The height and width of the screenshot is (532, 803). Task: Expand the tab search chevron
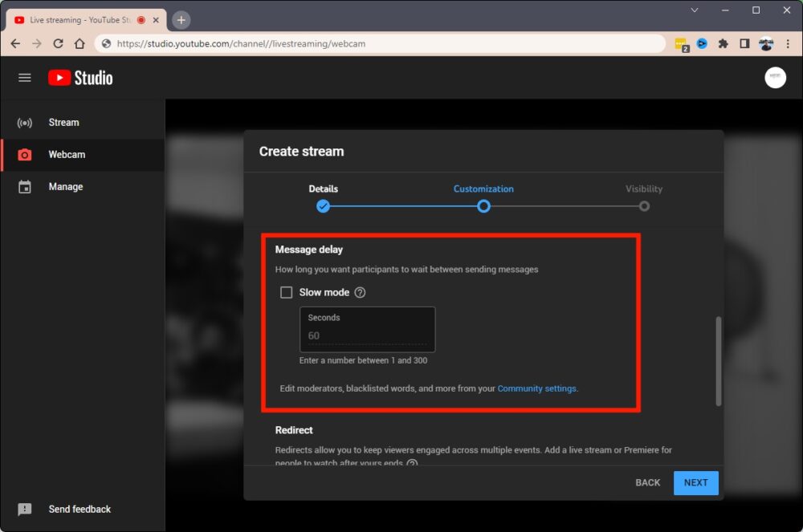[x=695, y=10]
